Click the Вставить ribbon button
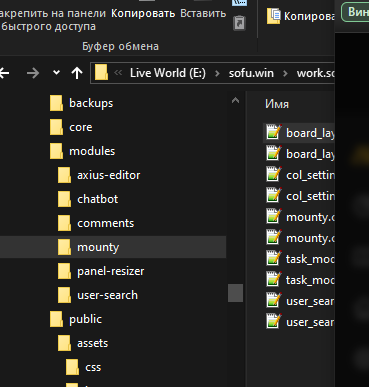Viewport: 369px width, 387px height. (x=203, y=13)
